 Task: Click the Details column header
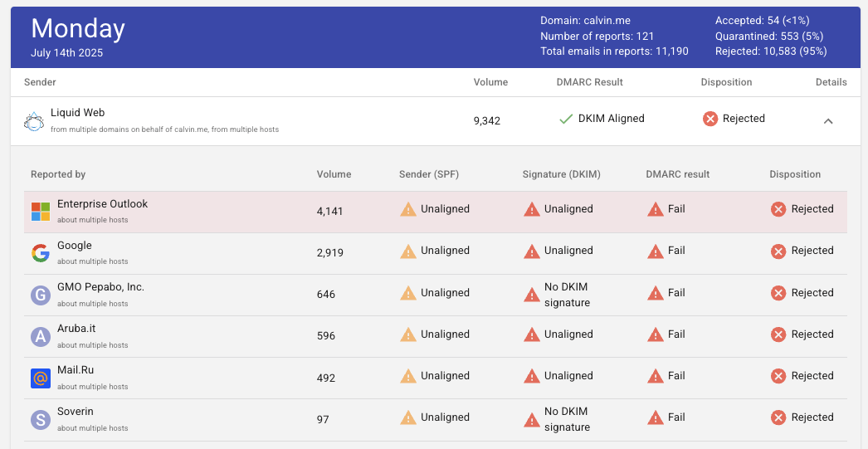(x=831, y=82)
